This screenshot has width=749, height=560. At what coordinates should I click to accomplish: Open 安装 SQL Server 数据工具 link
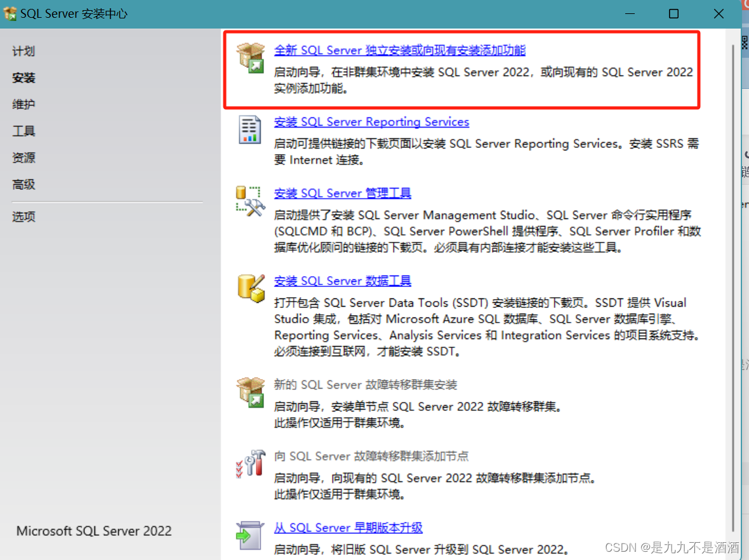pyautogui.click(x=343, y=281)
